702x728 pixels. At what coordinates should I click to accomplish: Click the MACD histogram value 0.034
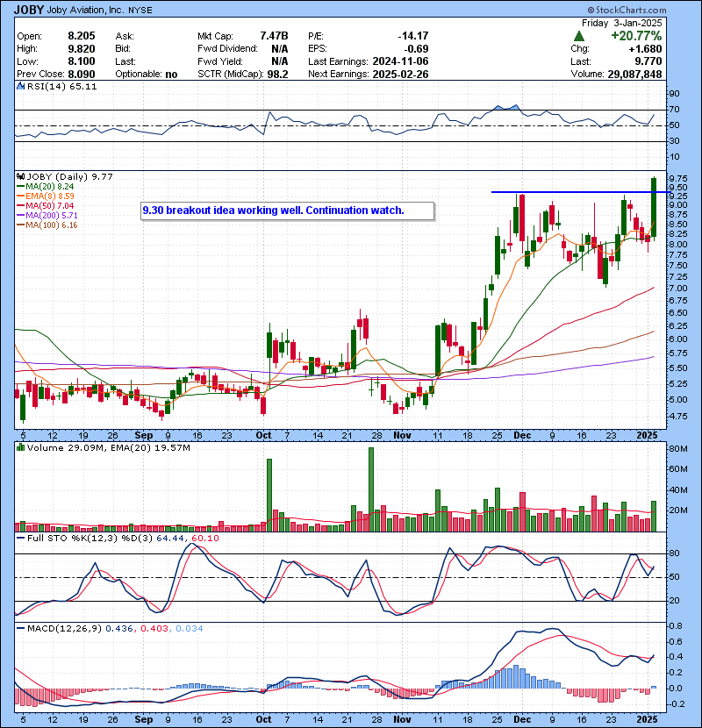click(x=189, y=629)
